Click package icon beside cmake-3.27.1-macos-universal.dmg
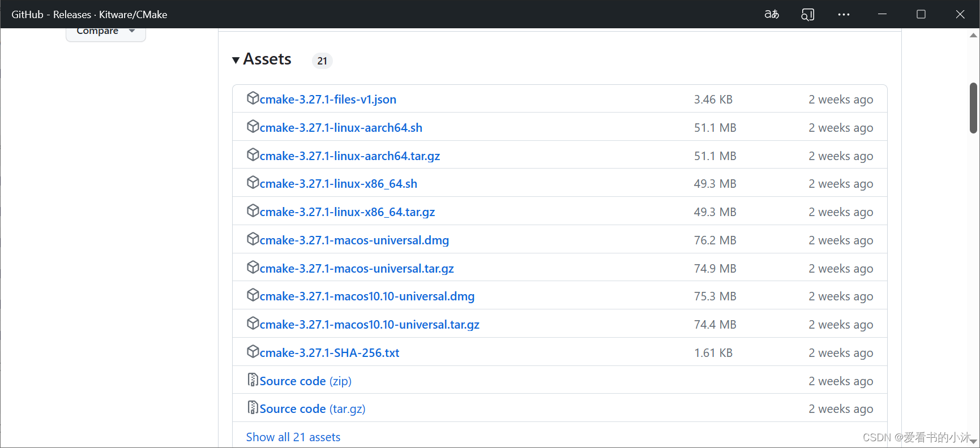The width and height of the screenshot is (980, 448). point(253,239)
